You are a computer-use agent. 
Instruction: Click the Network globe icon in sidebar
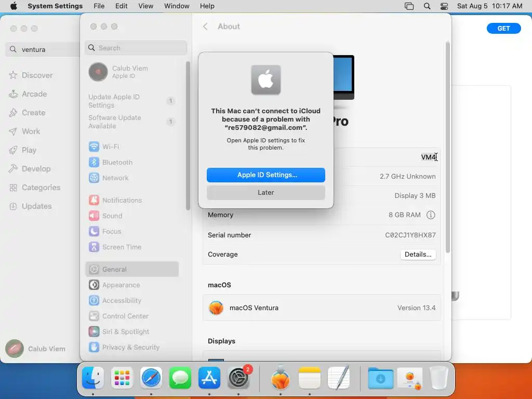pos(94,178)
